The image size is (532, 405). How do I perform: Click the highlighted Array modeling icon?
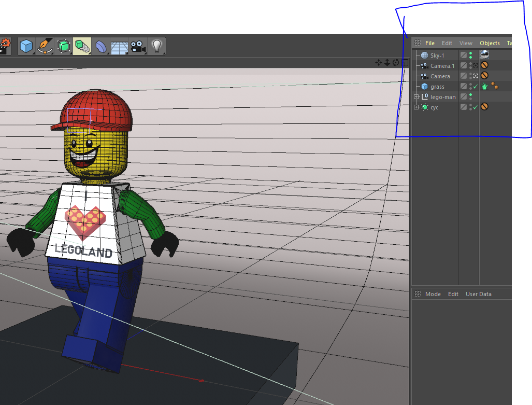point(82,47)
